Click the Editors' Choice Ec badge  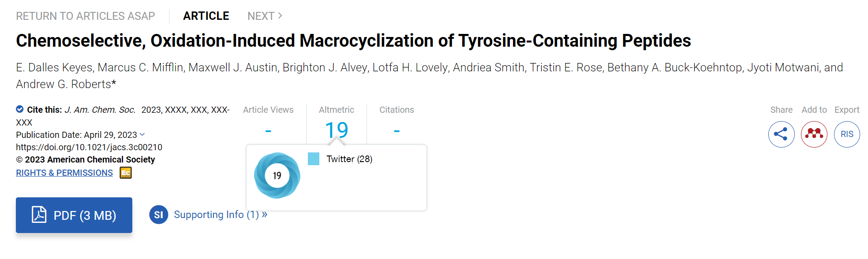[x=126, y=173]
